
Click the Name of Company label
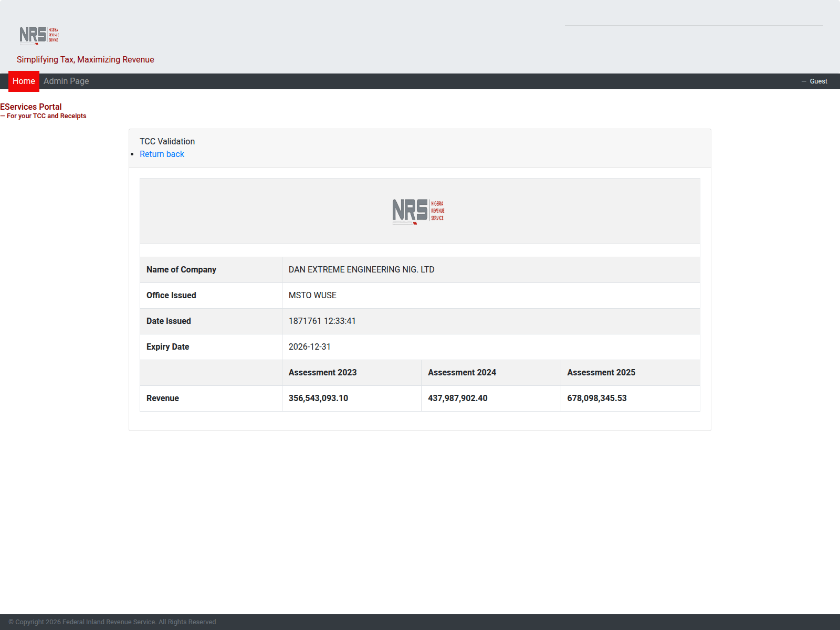[x=181, y=270]
